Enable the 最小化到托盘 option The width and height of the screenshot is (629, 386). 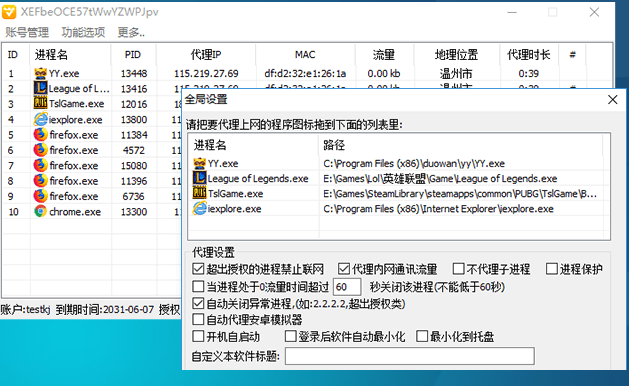[x=422, y=336]
